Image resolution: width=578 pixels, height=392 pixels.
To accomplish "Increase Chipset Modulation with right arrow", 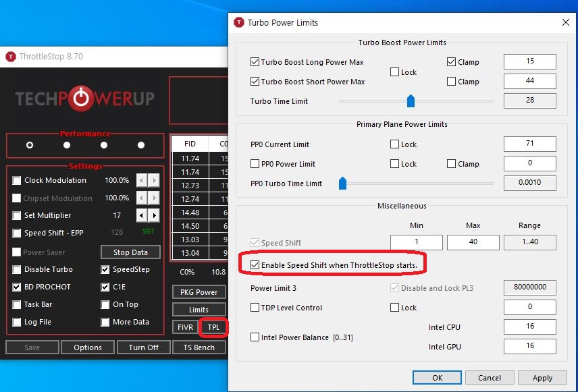I will click(154, 198).
